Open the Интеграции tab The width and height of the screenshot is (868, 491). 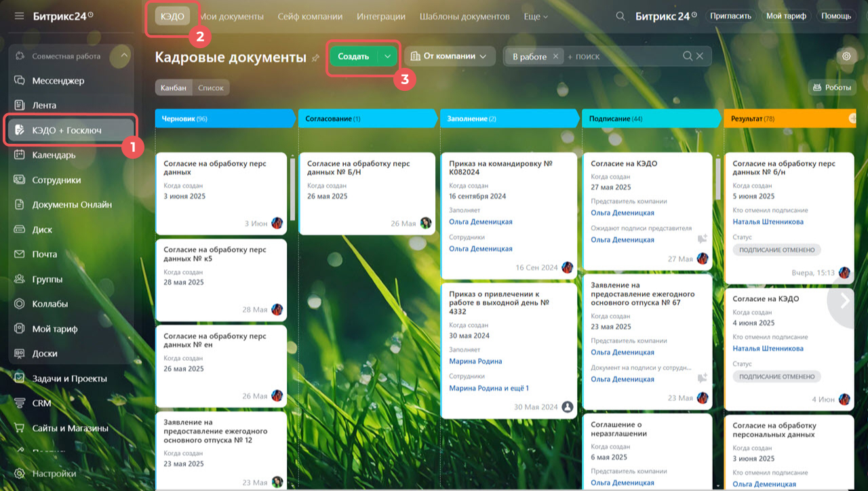[381, 16]
